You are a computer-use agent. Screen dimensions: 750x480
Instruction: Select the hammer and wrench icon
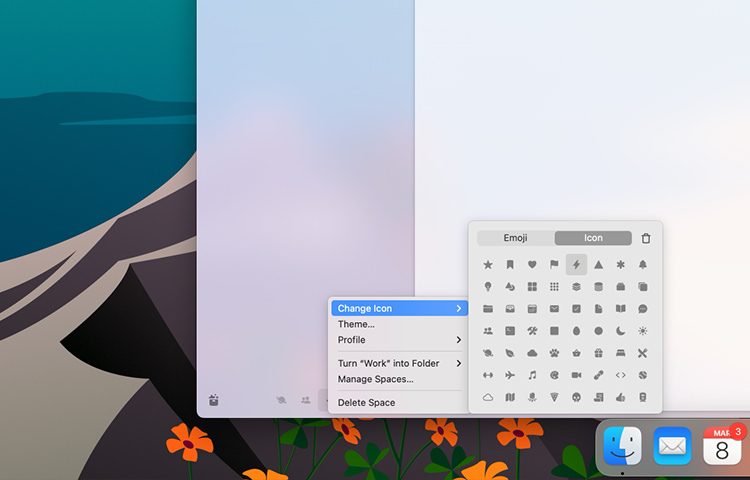coord(532,331)
